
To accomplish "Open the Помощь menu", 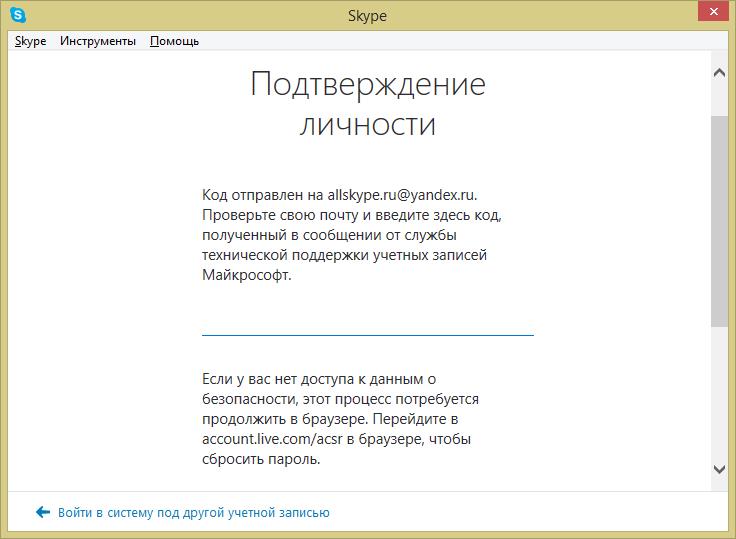I will [174, 41].
